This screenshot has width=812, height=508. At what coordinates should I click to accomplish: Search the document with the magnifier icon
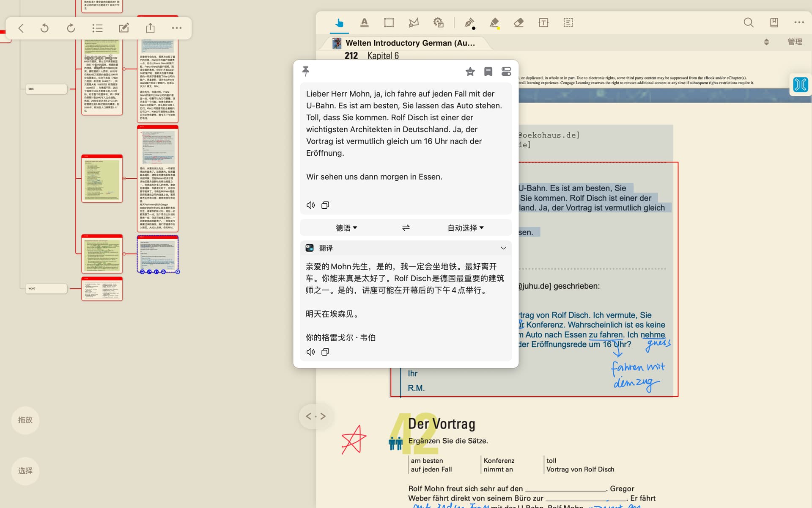749,23
